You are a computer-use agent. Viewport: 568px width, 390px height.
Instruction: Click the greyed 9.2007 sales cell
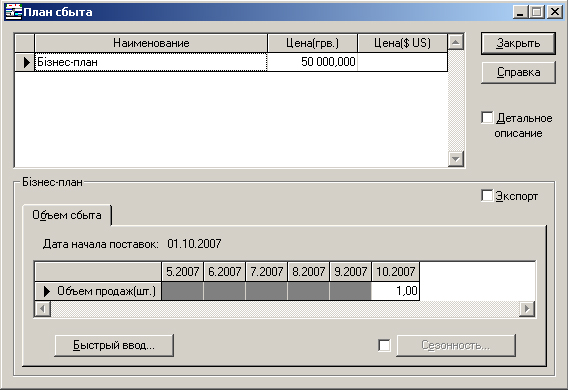[351, 291]
